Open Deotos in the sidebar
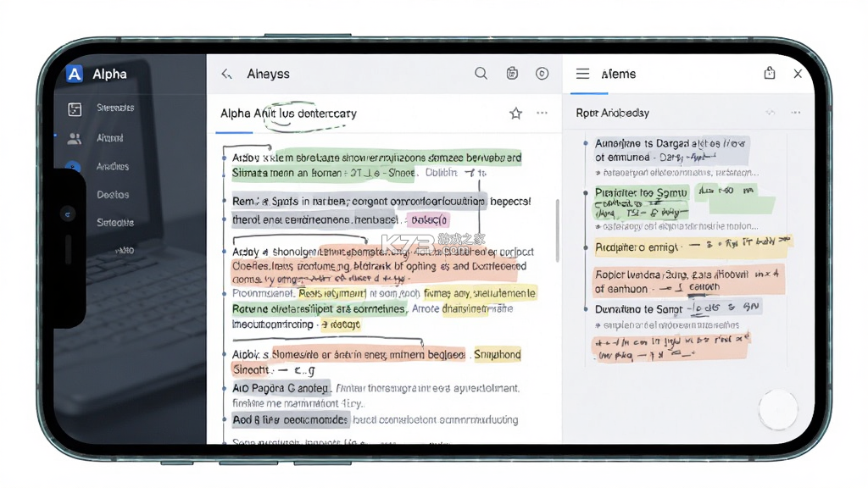The height and width of the screenshot is (488, 868). tap(113, 195)
